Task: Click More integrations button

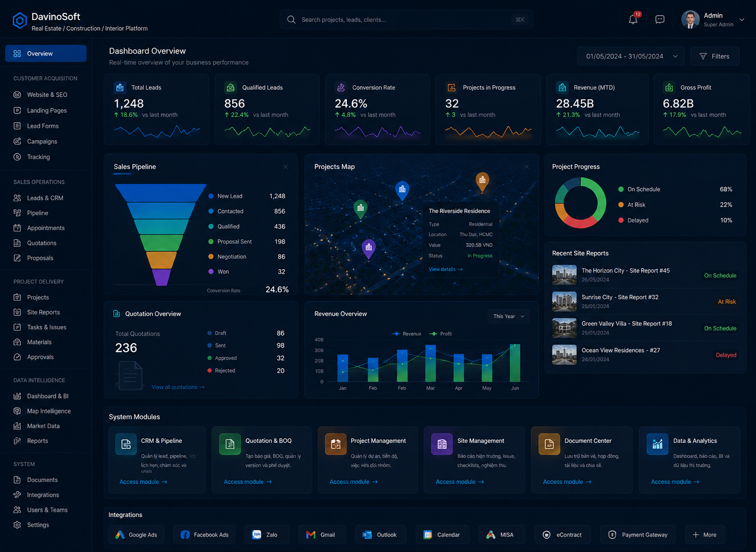Action: (705, 535)
